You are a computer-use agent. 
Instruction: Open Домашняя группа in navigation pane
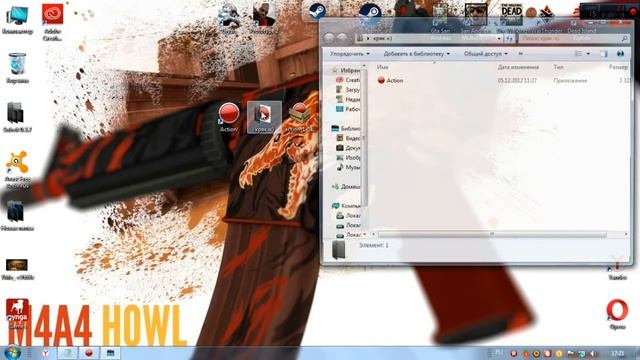tap(346, 187)
